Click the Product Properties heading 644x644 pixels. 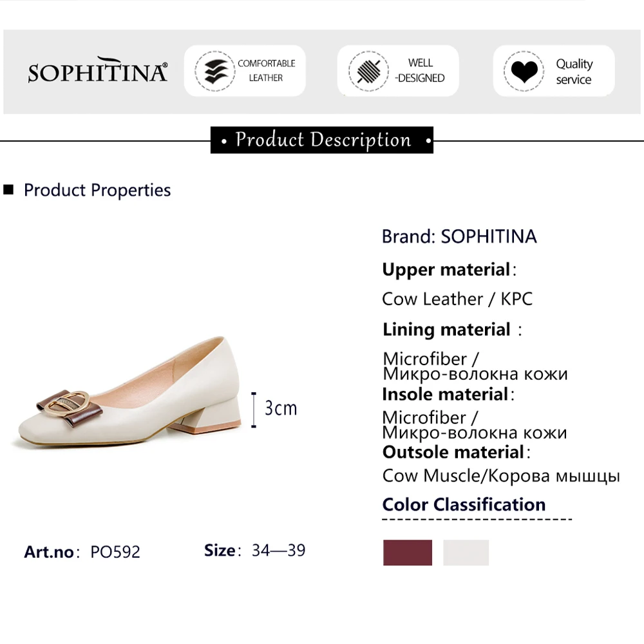click(97, 190)
